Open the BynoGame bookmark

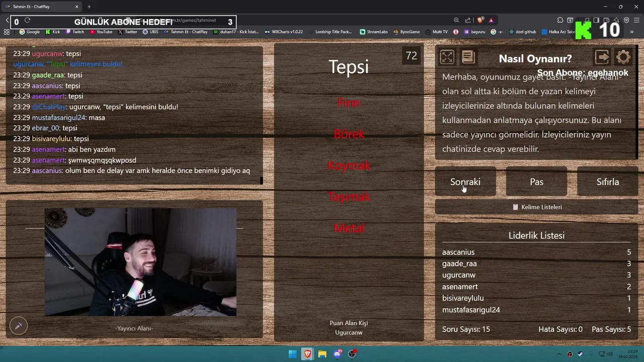407,32
